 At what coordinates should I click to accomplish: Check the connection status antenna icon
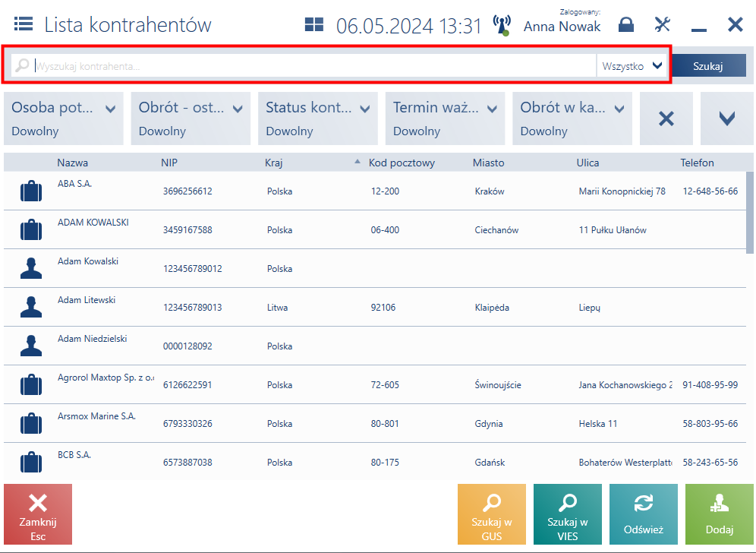click(502, 26)
